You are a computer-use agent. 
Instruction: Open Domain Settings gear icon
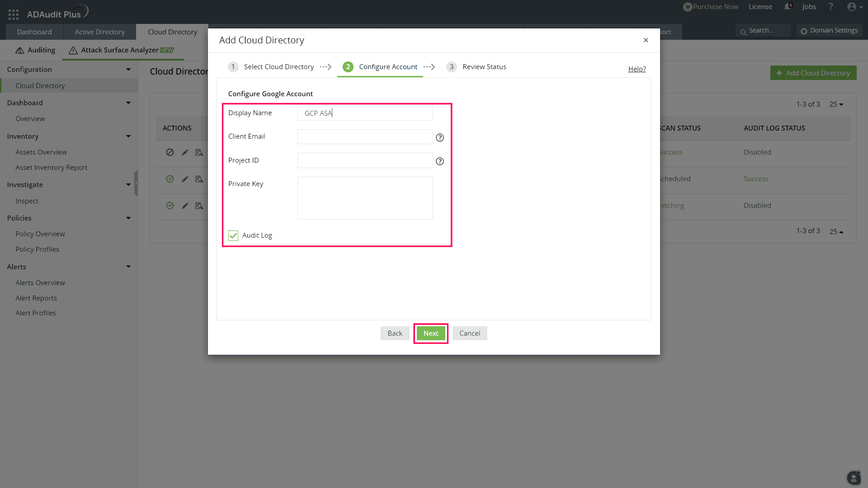(x=805, y=30)
